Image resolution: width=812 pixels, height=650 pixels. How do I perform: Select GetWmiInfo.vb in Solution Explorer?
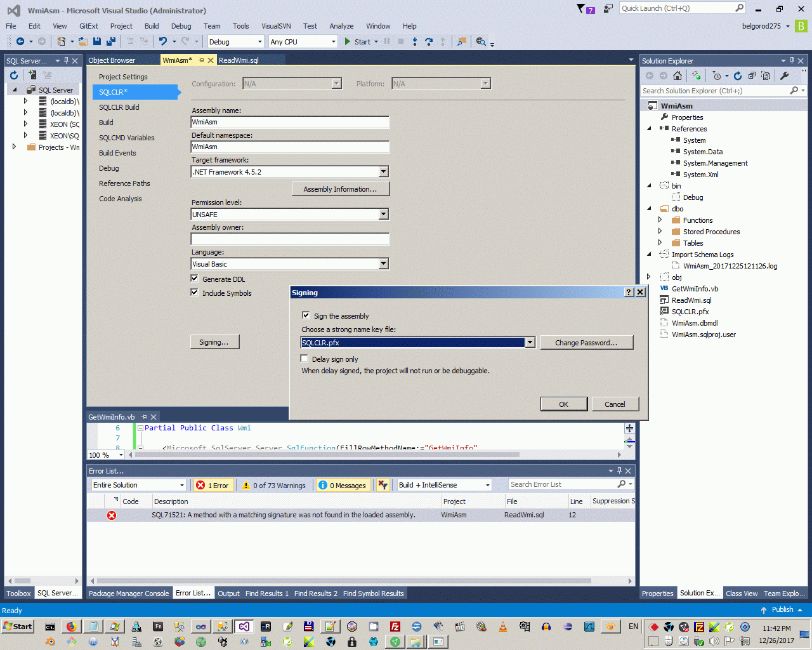tap(695, 289)
